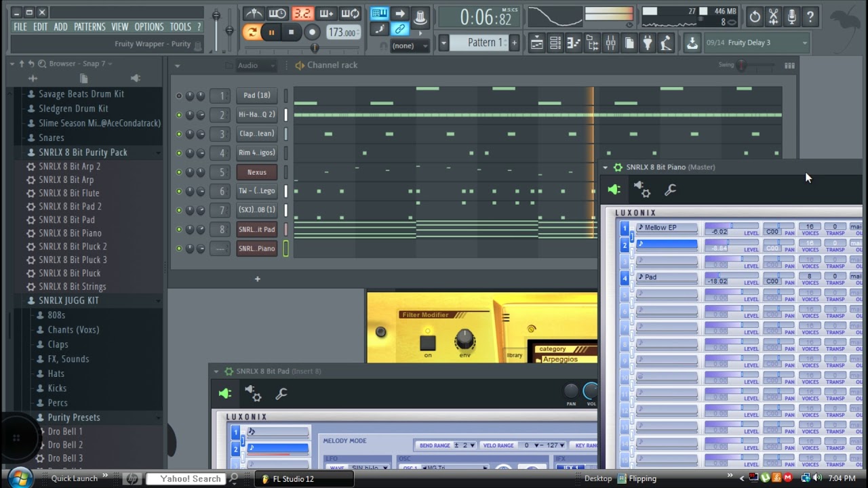Open the SNRL..Piano channel button
The width and height of the screenshot is (868, 488).
(257, 249)
